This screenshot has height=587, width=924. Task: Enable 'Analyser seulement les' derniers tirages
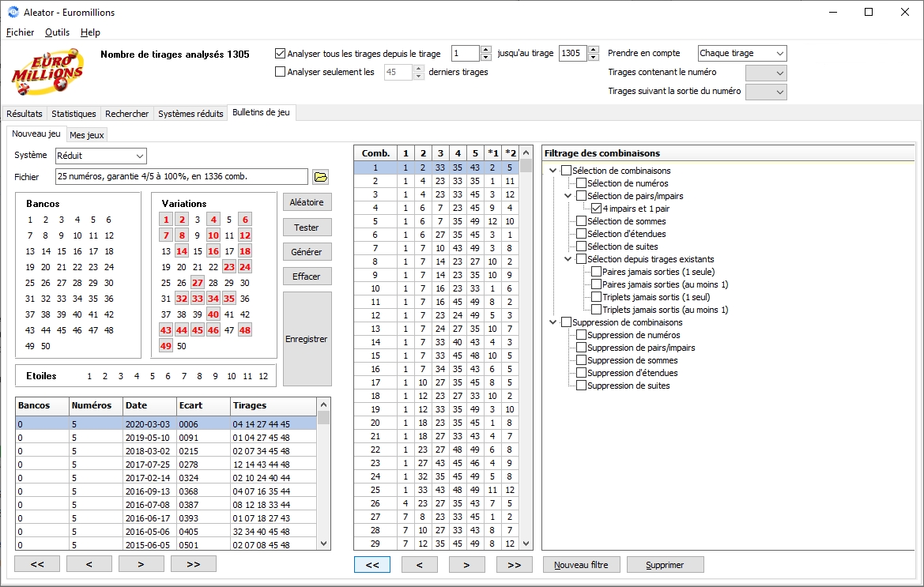pos(281,72)
